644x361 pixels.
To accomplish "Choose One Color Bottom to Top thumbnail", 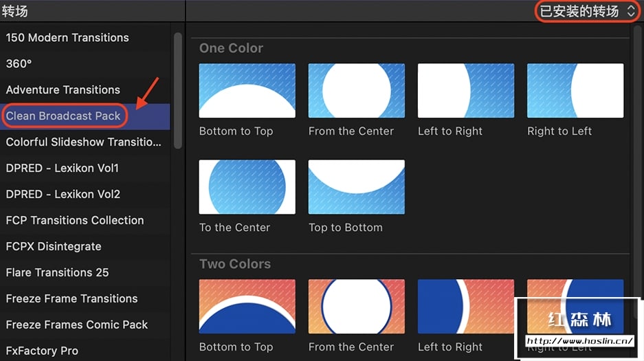I will point(247,91).
